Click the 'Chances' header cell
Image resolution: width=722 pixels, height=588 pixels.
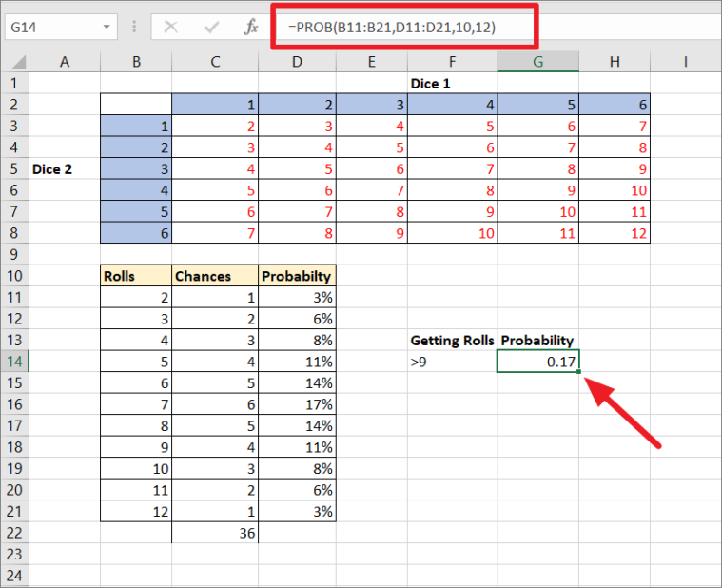(215, 276)
